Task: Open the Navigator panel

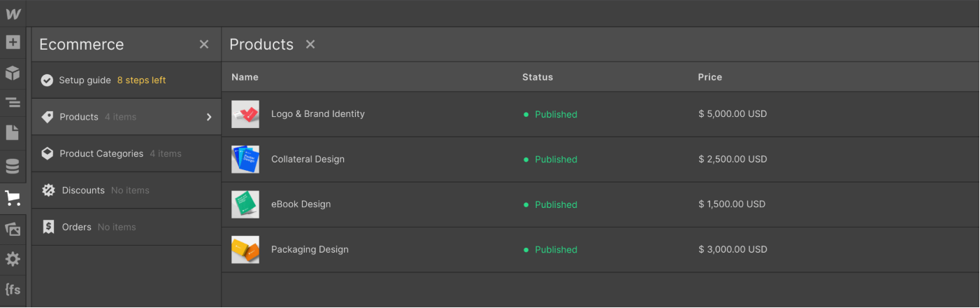Action: tap(13, 103)
